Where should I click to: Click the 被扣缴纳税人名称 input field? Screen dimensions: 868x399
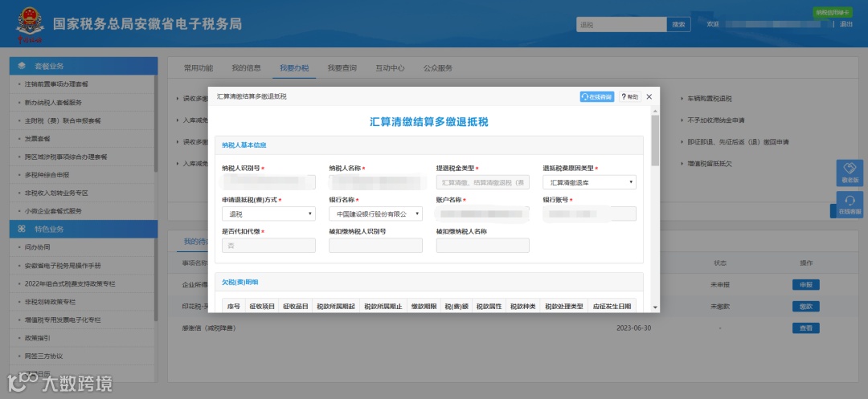483,246
